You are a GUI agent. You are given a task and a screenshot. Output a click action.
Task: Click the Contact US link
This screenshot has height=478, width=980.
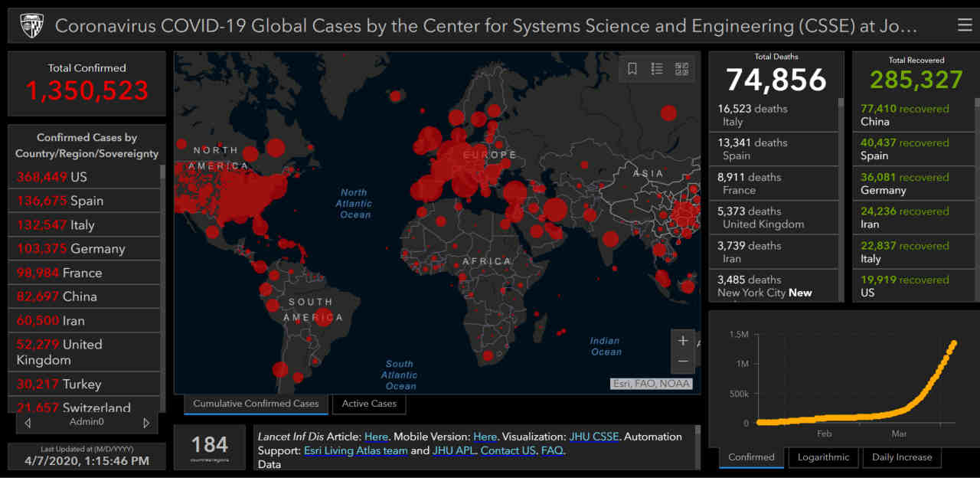click(508, 450)
